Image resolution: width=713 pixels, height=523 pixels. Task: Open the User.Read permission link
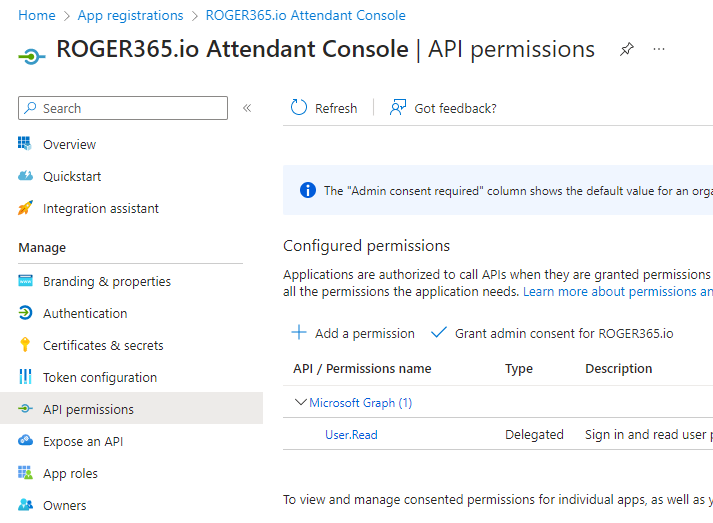click(x=351, y=435)
